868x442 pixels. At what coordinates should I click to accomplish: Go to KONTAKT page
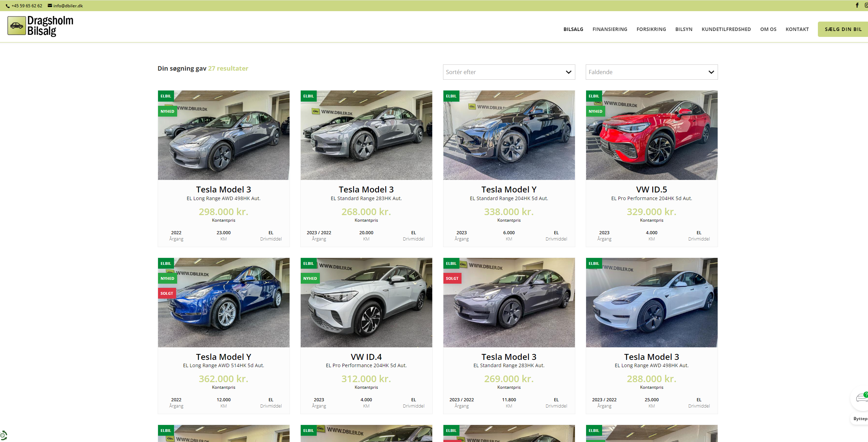point(797,29)
